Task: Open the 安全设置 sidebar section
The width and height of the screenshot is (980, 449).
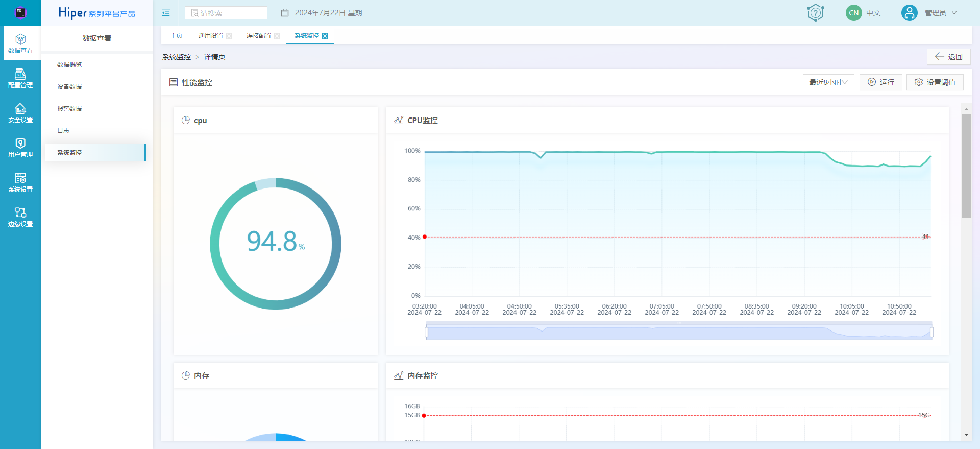Action: coord(20,113)
